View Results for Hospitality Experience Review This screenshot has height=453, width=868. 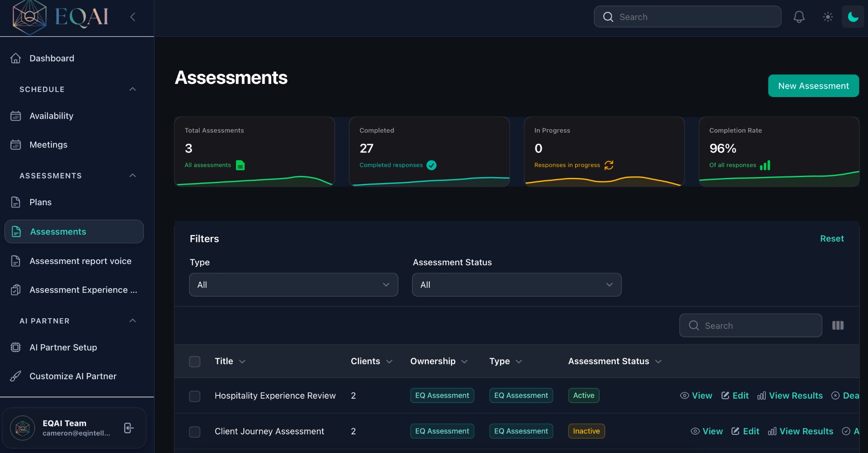click(x=790, y=395)
